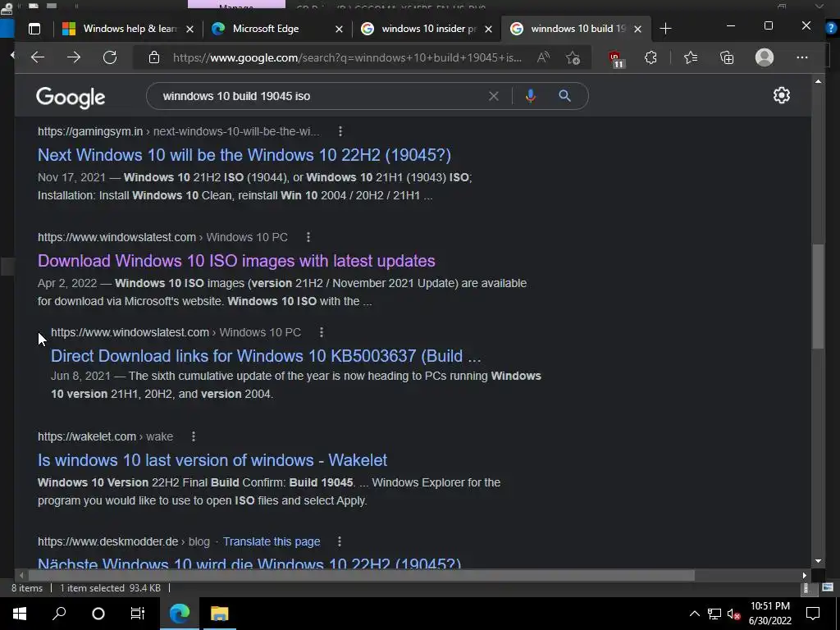This screenshot has height=630, width=840.
Task: Click the horizontal scroll right arrow
Action: point(804,575)
